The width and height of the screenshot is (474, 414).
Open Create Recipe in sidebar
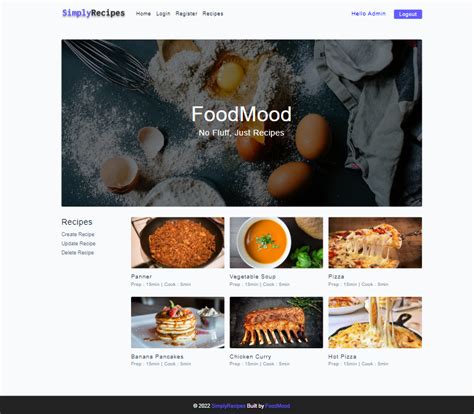(x=78, y=234)
